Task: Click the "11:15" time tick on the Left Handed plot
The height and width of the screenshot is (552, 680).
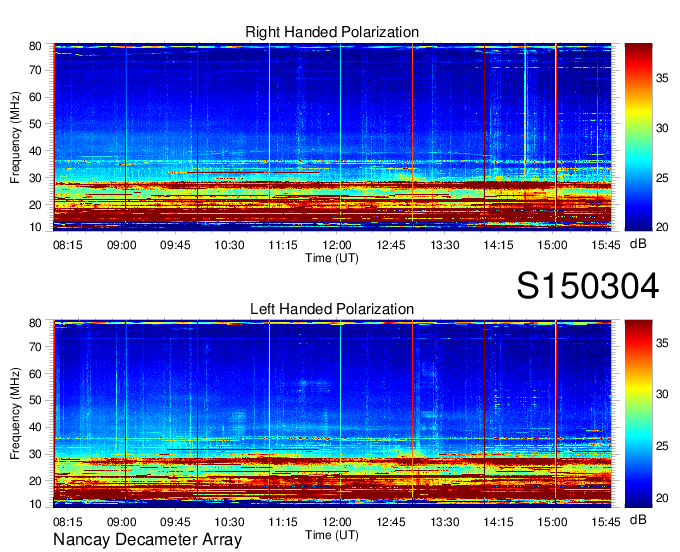Action: click(x=283, y=522)
